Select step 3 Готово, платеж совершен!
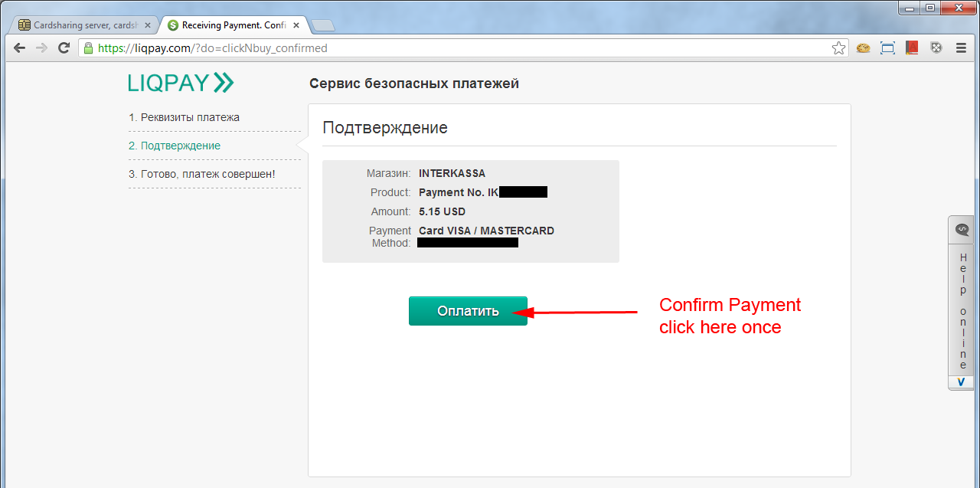Screen dimensions: 980x488 tap(202, 174)
